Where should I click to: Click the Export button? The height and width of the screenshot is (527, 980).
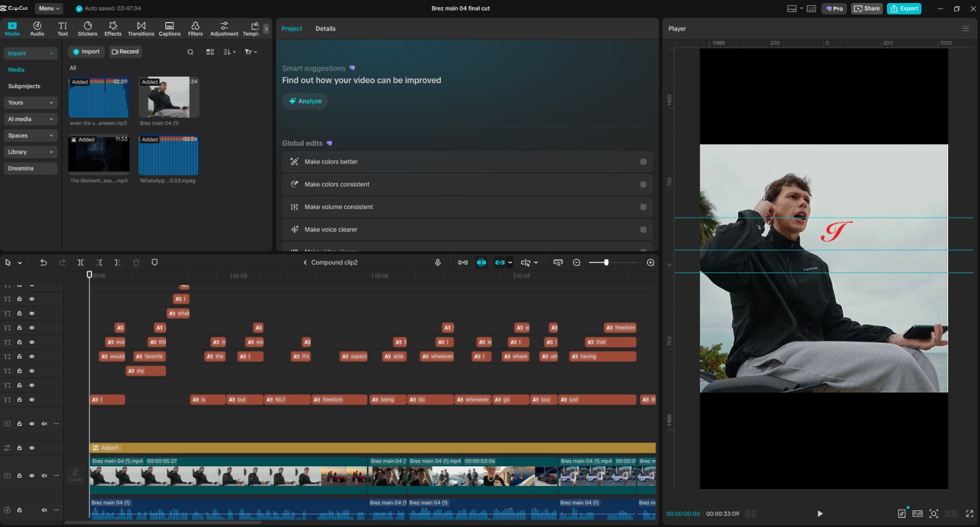pos(904,9)
